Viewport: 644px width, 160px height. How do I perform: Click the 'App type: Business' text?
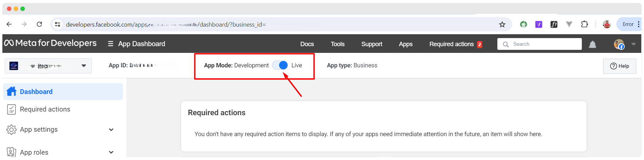click(352, 65)
